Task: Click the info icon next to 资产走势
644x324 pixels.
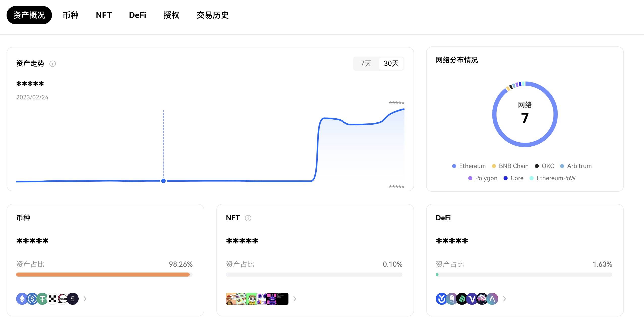Action: (52, 64)
